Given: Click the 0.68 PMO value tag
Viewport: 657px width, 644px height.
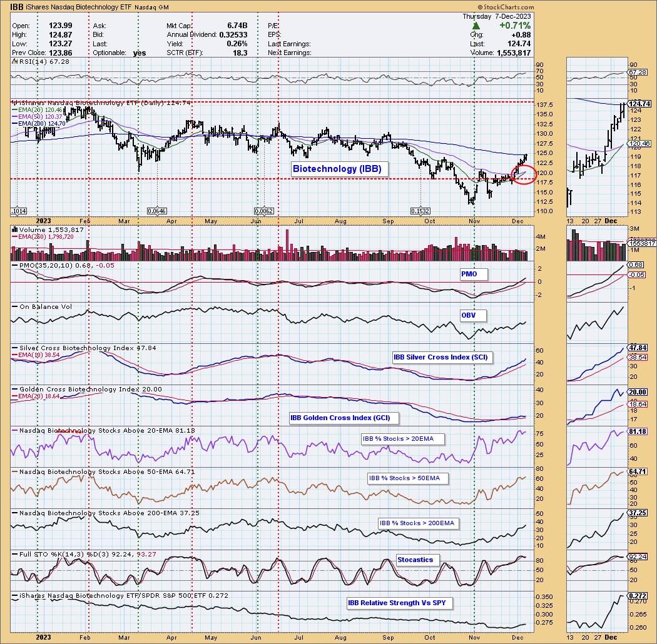Looking at the screenshot, I should 636,265.
